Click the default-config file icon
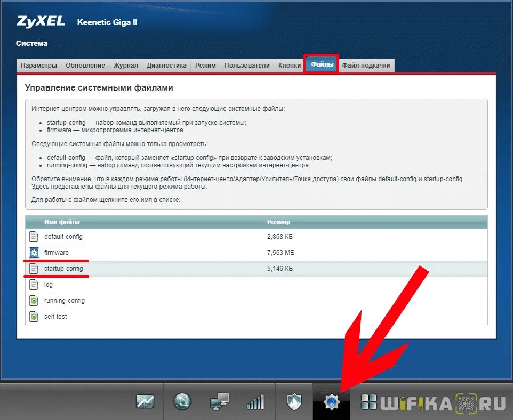 pyautogui.click(x=34, y=237)
